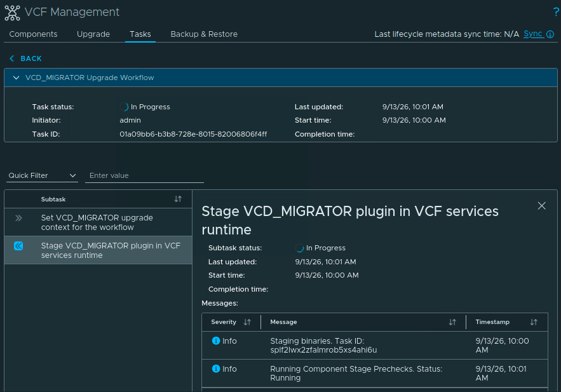Click timestamp cell of Staging binaries row
Viewport: 561px width, 392px height.
pos(503,345)
